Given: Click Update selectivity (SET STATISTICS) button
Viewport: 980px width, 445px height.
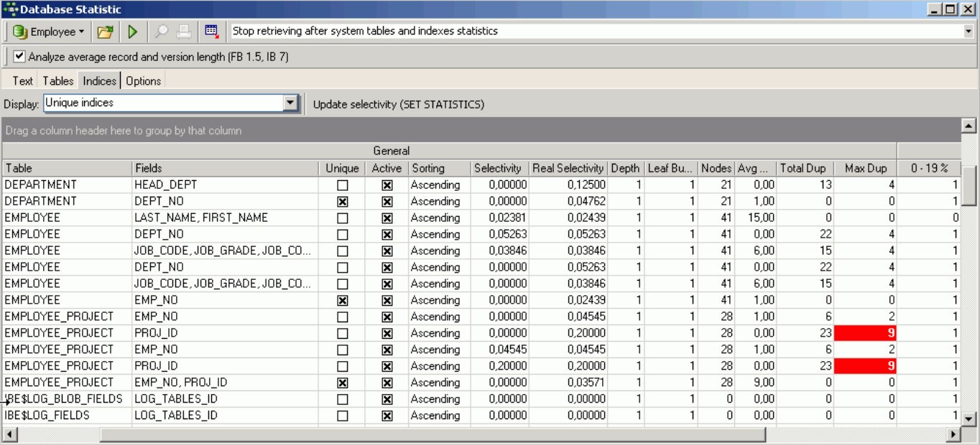Looking at the screenshot, I should tap(398, 104).
